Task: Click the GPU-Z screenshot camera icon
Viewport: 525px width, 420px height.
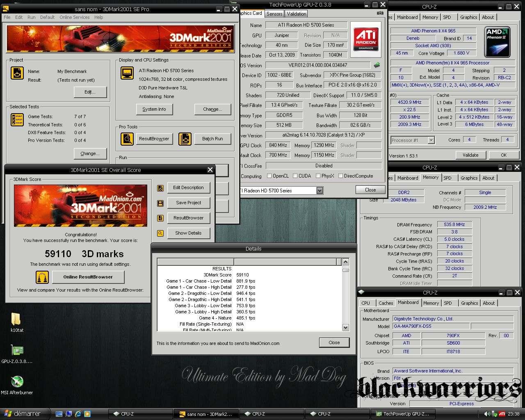Action: coord(380,13)
